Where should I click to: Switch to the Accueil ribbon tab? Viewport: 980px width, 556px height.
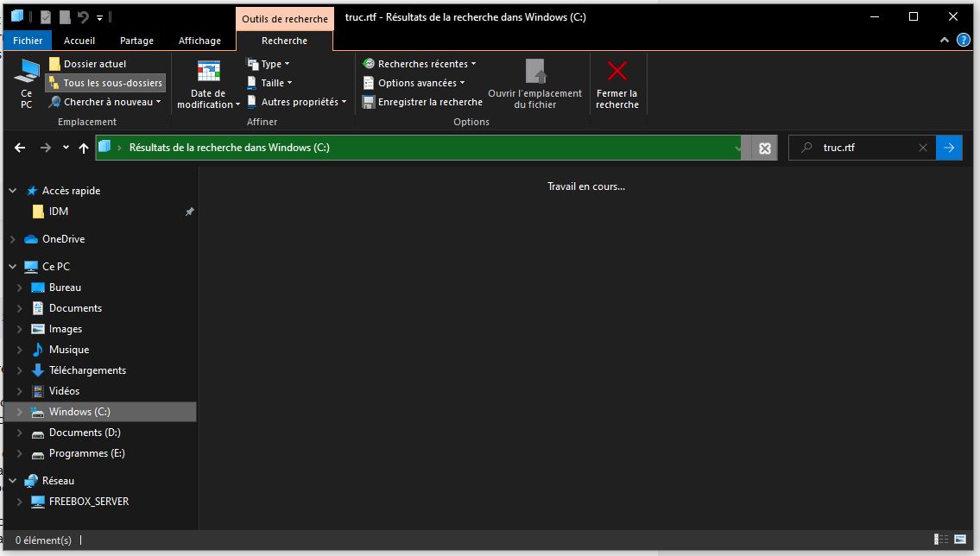[x=79, y=41]
